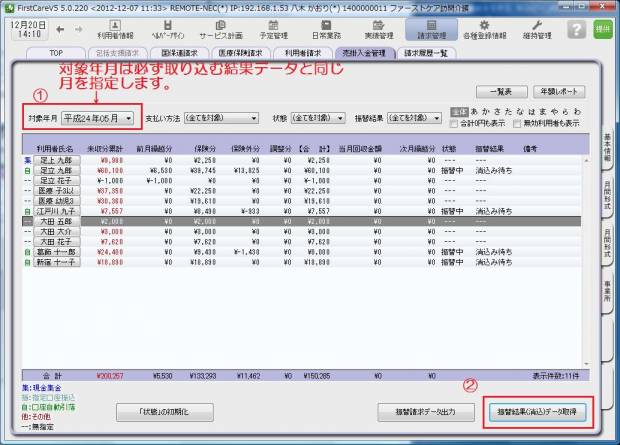Expand the 支払い方法 dropdown
620x445 pixels.
[x=224, y=117]
